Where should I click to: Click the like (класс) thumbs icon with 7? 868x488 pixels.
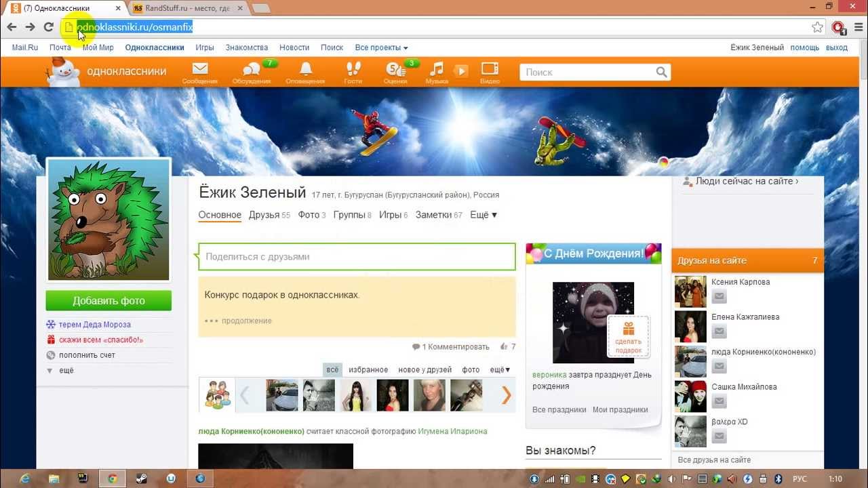tap(507, 346)
